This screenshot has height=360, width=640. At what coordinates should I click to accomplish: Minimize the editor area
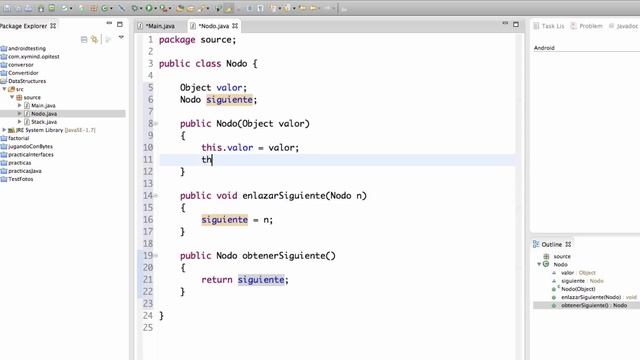(x=505, y=24)
